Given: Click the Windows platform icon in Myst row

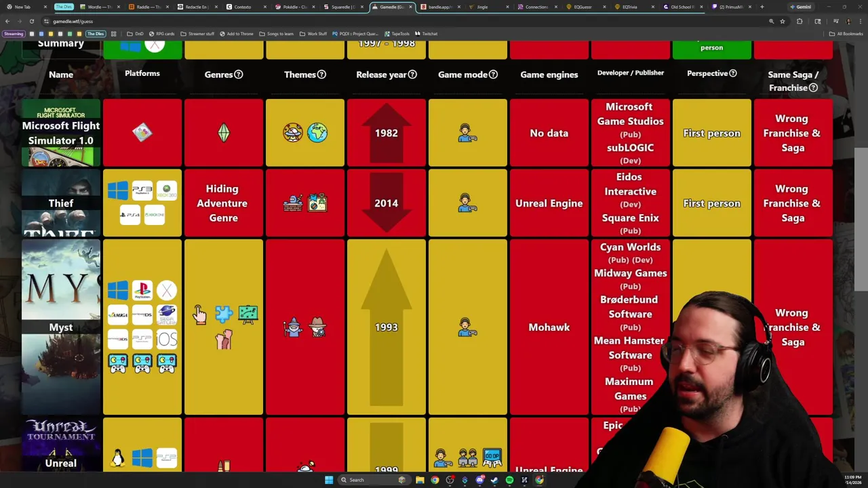Looking at the screenshot, I should tap(118, 291).
